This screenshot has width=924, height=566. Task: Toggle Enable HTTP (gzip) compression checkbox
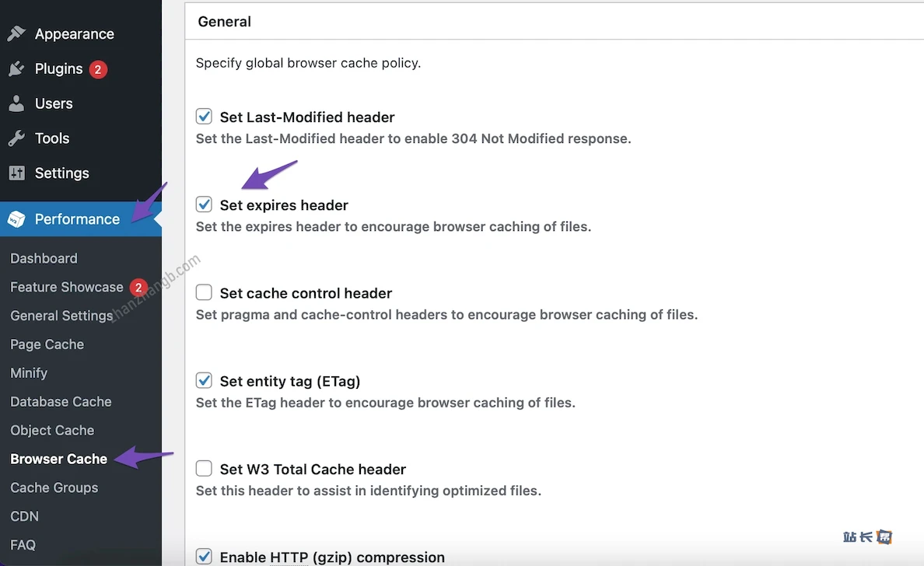click(x=204, y=557)
